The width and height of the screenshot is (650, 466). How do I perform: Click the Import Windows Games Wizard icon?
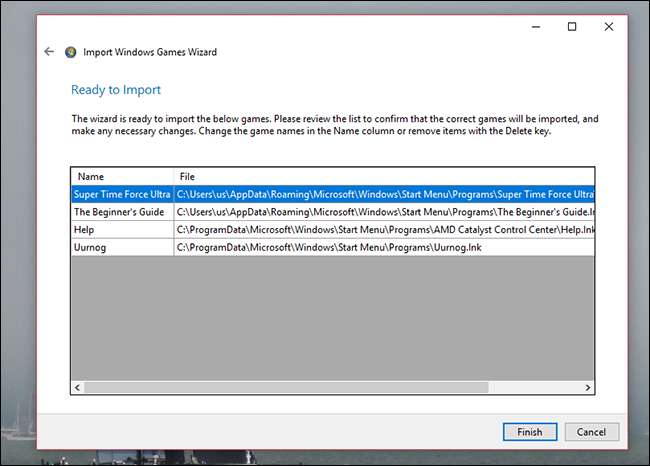71,52
